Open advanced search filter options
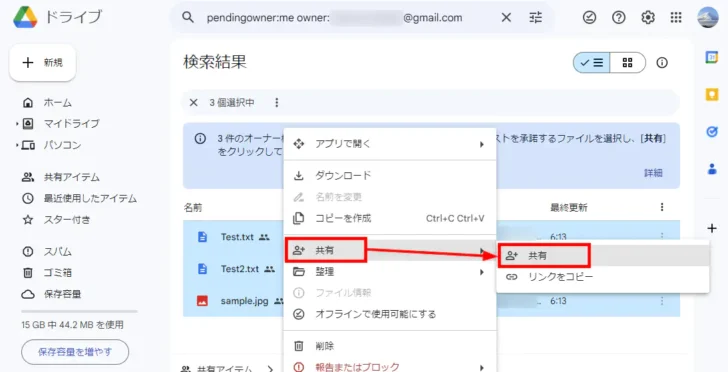 pos(535,18)
